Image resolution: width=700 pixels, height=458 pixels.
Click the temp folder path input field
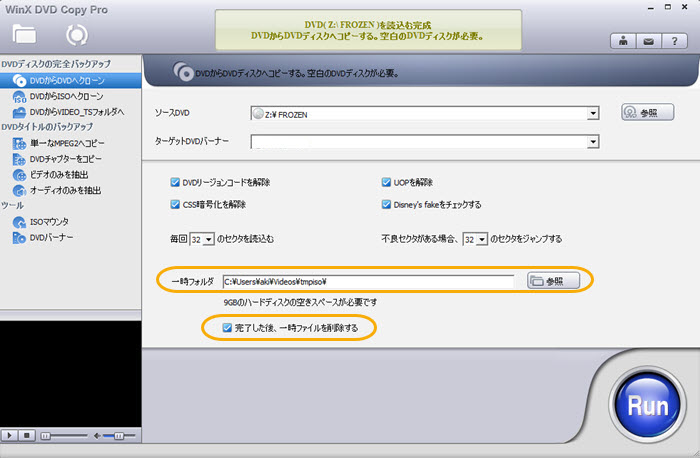pos(367,282)
